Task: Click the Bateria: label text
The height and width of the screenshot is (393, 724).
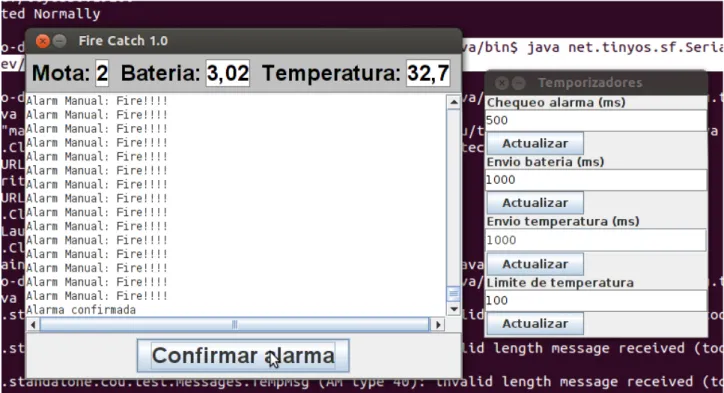Action: pos(160,73)
